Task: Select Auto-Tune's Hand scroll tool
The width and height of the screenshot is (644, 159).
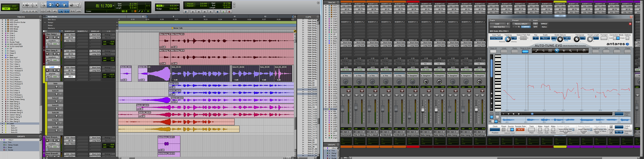Action: tap(584, 51)
